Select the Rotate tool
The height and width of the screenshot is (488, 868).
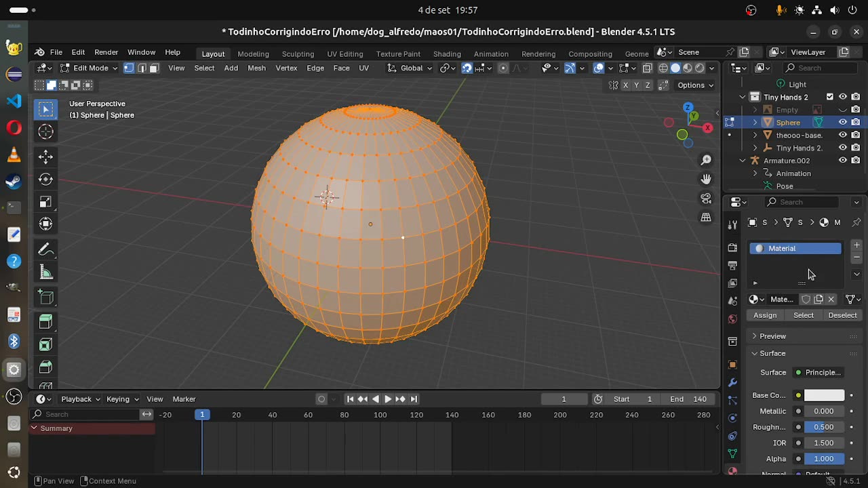coord(45,179)
